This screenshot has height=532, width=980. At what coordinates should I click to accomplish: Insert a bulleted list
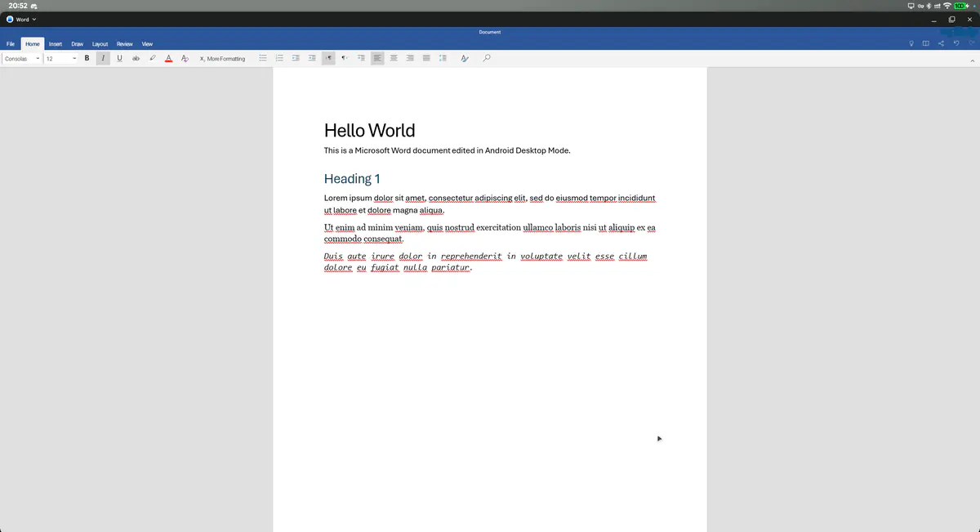(x=263, y=59)
